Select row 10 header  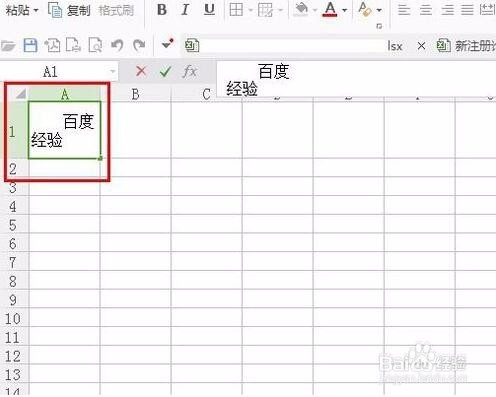[13, 319]
